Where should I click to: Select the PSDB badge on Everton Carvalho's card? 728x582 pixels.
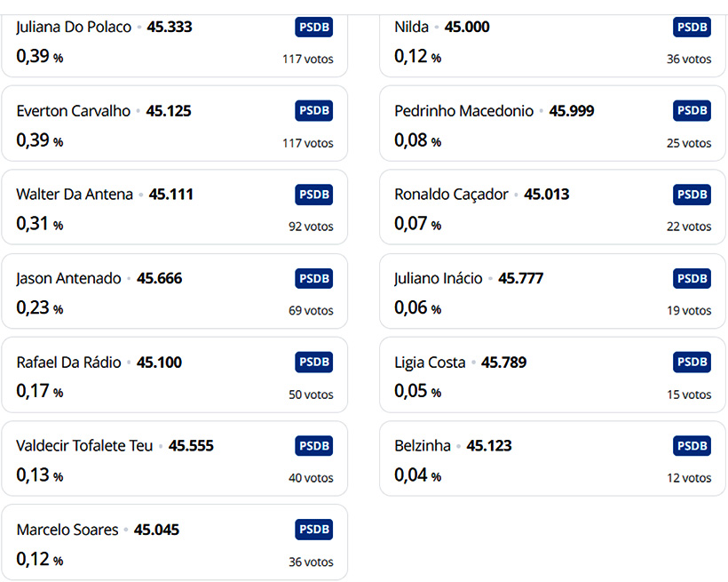point(314,111)
